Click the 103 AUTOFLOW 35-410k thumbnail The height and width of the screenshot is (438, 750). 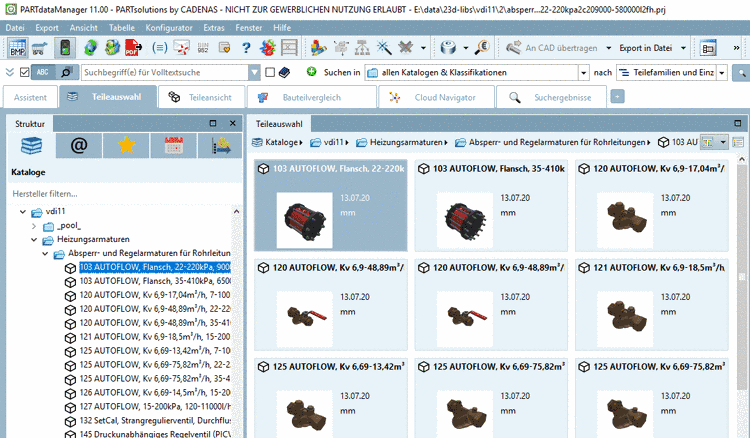464,220
